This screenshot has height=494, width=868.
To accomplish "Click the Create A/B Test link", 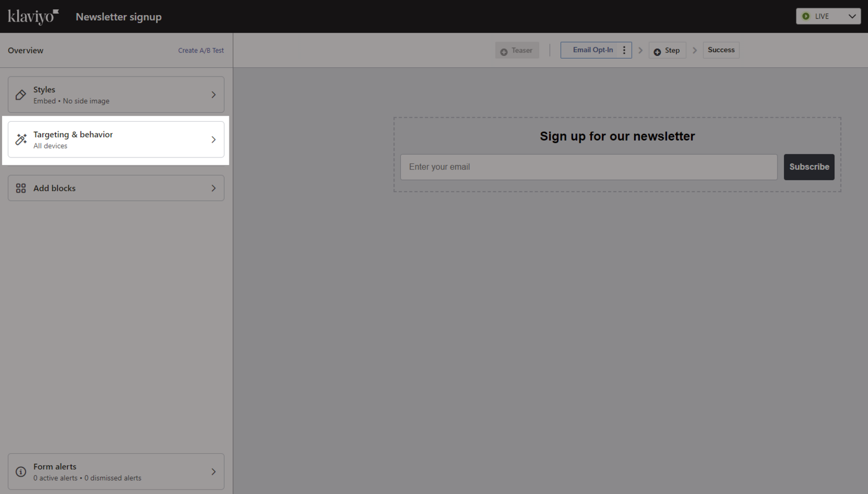I will point(201,50).
